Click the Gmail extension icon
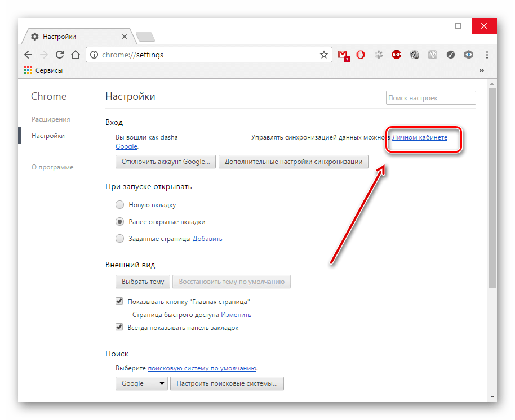The width and height of the screenshot is (515, 420). [x=343, y=55]
